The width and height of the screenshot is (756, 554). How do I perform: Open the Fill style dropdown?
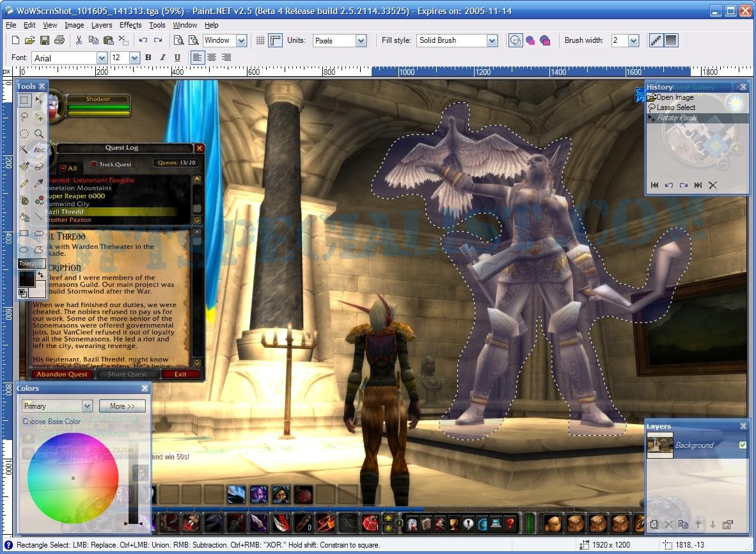[491, 40]
